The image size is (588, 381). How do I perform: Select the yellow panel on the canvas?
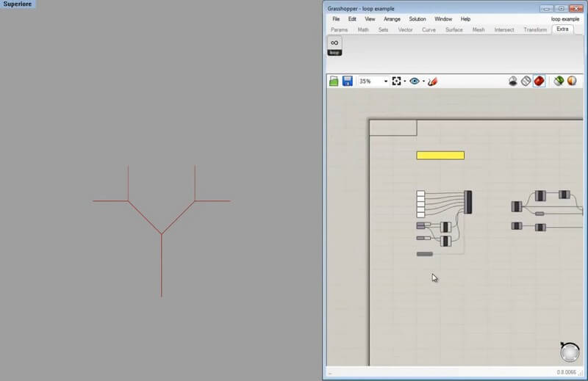pyautogui.click(x=440, y=156)
